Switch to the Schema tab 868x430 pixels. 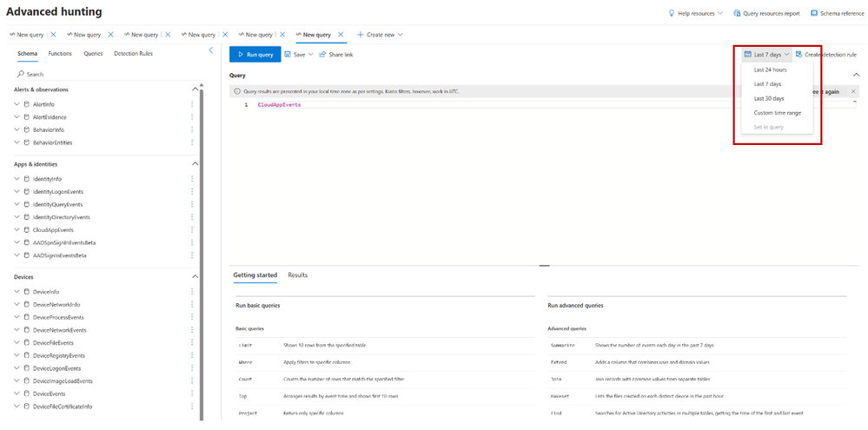[x=27, y=54]
